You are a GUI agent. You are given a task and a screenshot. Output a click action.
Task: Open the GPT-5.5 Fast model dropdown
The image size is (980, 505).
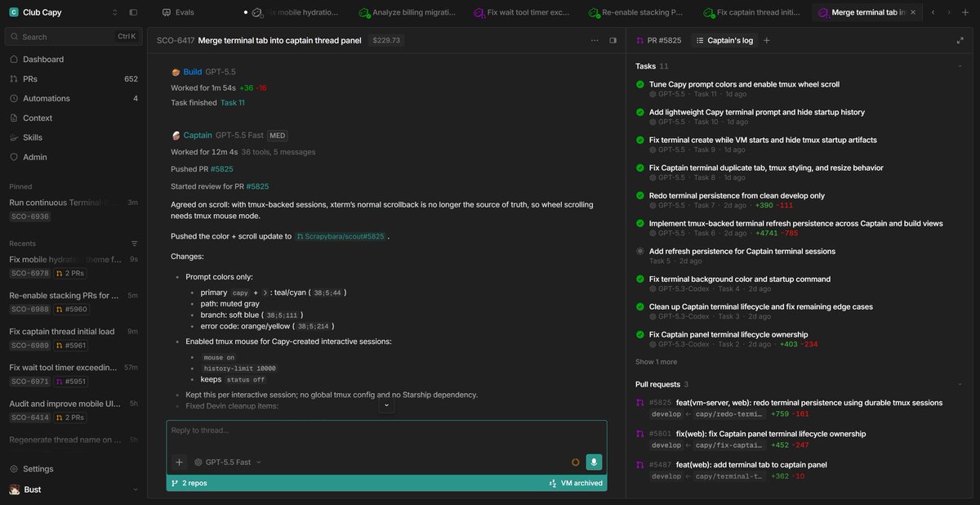tap(228, 462)
